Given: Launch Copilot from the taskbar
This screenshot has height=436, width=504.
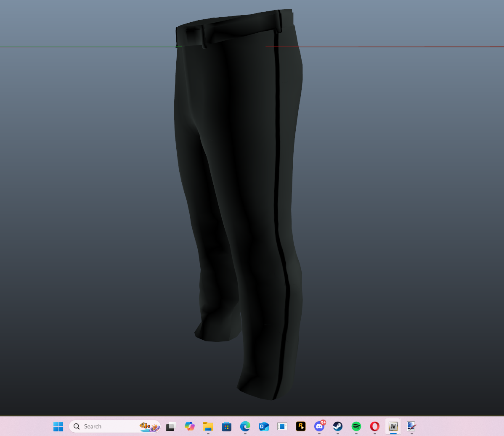Looking at the screenshot, I should 189,426.
